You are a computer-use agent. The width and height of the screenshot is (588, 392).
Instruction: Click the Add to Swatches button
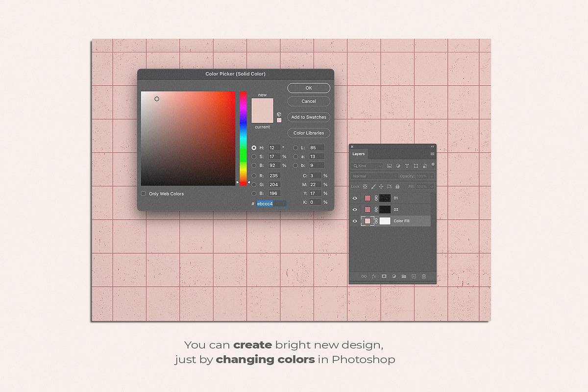pyautogui.click(x=309, y=117)
